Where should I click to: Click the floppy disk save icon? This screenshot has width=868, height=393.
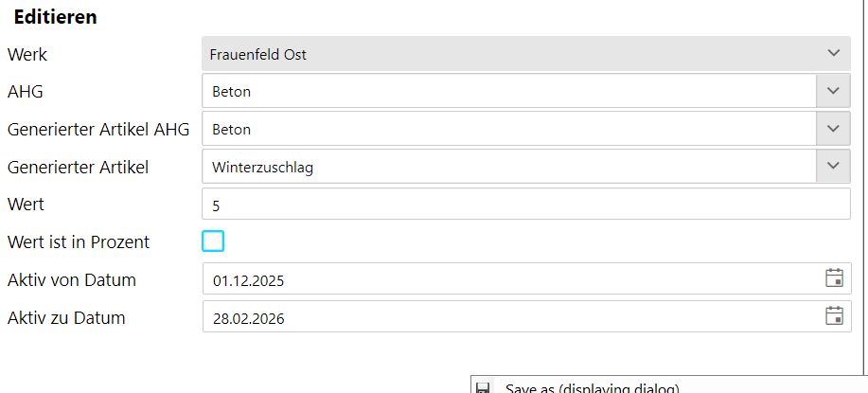[x=483, y=388]
